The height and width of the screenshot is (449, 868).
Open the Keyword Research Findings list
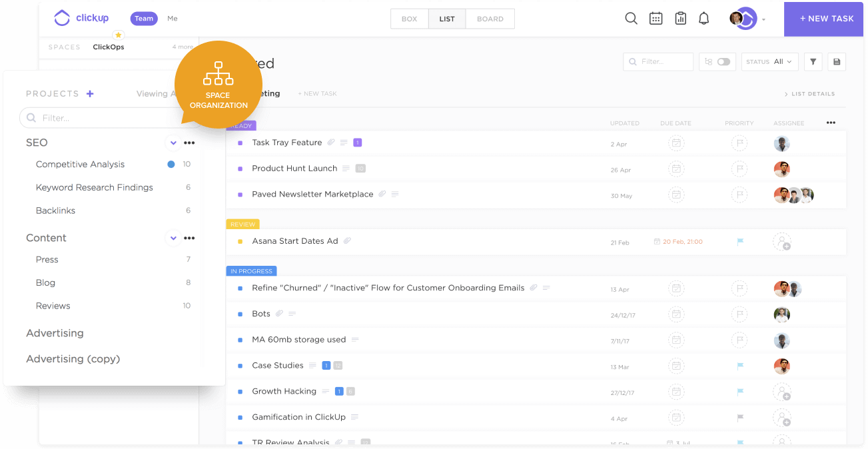point(94,188)
